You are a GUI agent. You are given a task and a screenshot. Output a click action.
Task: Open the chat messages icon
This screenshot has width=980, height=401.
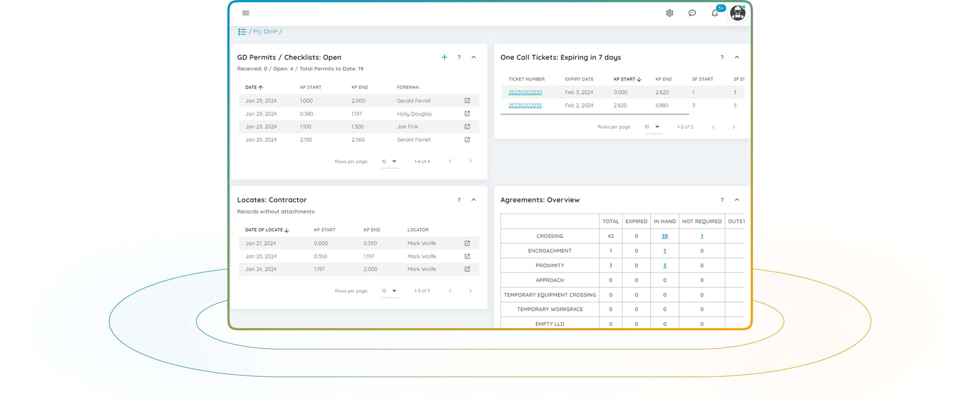click(x=692, y=13)
